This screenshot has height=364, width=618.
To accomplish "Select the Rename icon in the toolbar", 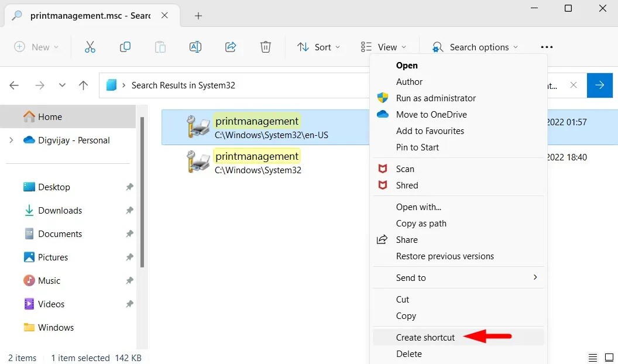I will [x=195, y=47].
